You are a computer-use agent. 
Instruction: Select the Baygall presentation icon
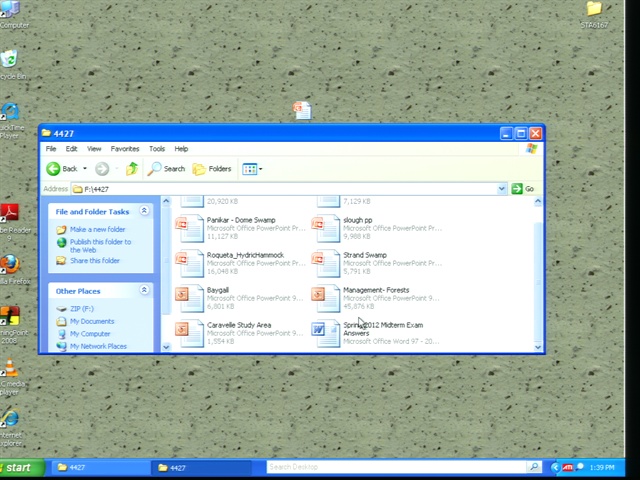189,298
